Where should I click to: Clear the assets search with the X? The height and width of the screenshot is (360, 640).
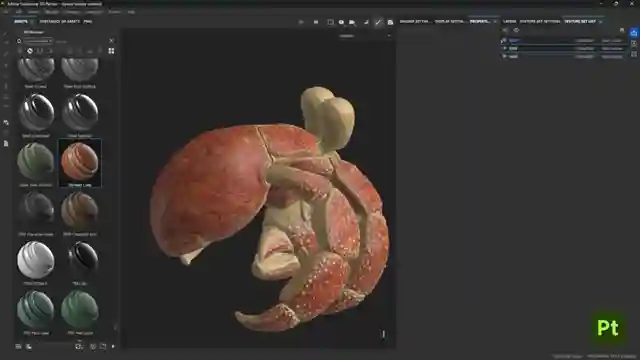tap(111, 41)
